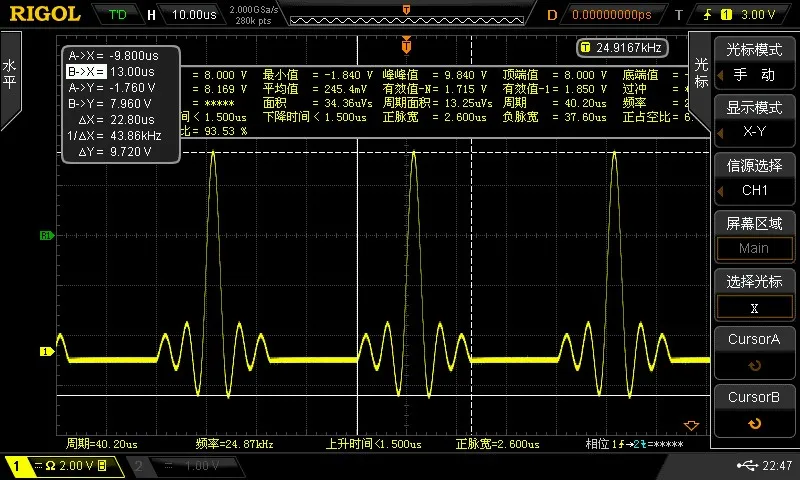The width and height of the screenshot is (800, 480).
Task: Choose the CH1 source option
Action: tap(754, 190)
